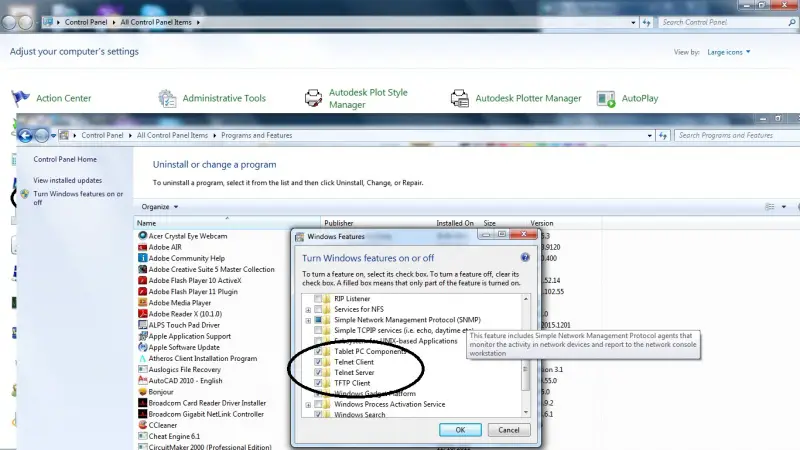Toggle the RIP Listener checkbox
The image size is (800, 450).
click(x=318, y=298)
